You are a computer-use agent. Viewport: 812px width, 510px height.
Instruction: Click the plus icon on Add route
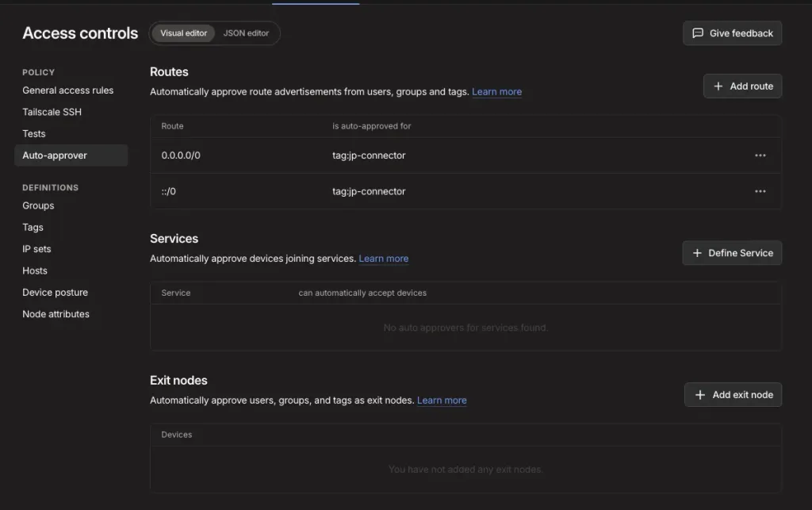pos(718,86)
